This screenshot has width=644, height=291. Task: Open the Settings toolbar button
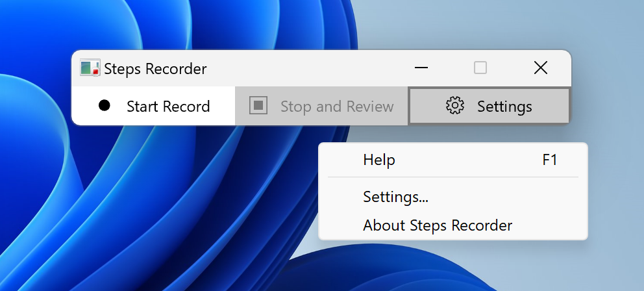489,106
